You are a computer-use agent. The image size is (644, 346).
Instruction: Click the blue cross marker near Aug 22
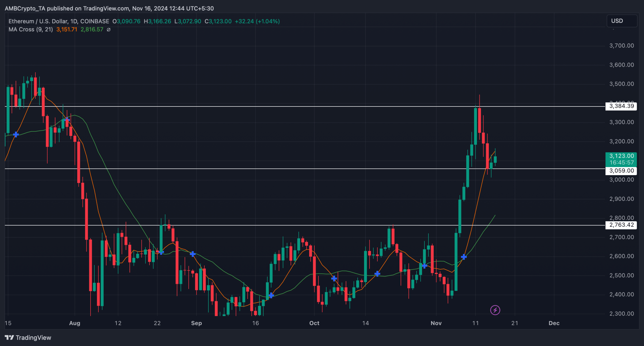point(161,252)
